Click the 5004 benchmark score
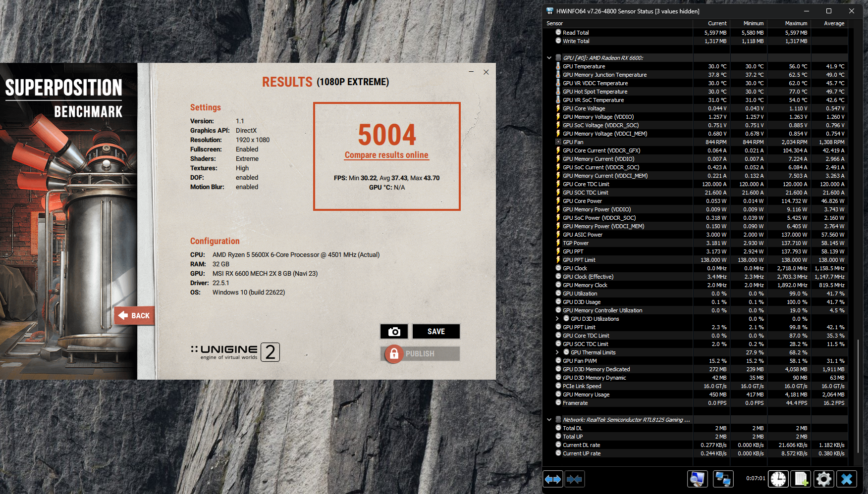Screen dimensions: 868x494 coord(387,135)
